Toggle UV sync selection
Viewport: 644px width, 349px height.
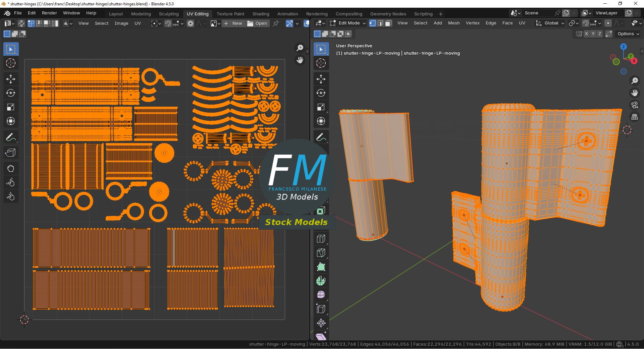(21, 23)
